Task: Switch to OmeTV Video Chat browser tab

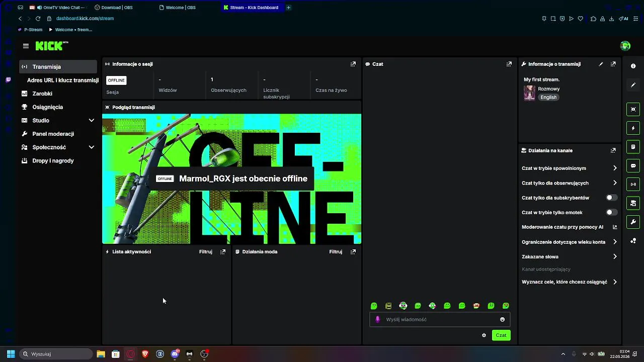Action: pos(58,8)
